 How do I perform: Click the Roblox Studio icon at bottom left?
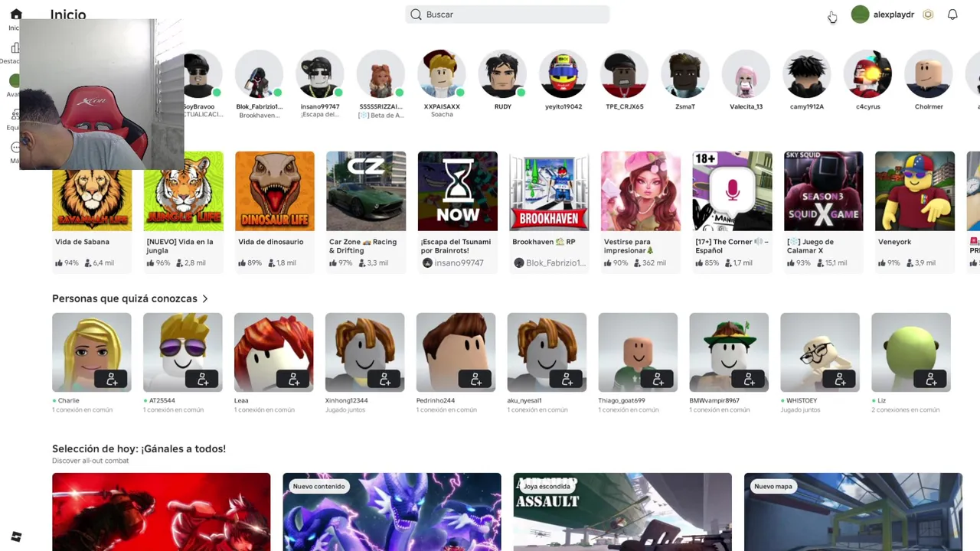pyautogui.click(x=16, y=537)
